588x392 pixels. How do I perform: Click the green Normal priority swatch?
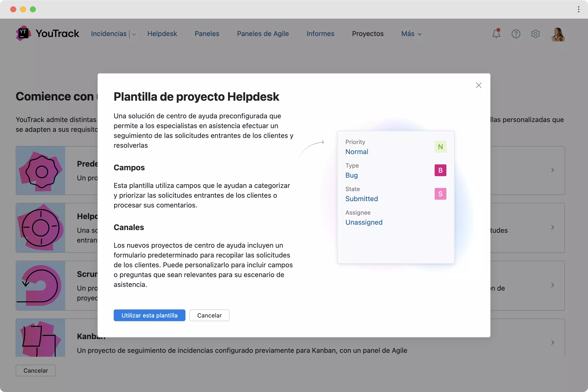[x=440, y=147]
